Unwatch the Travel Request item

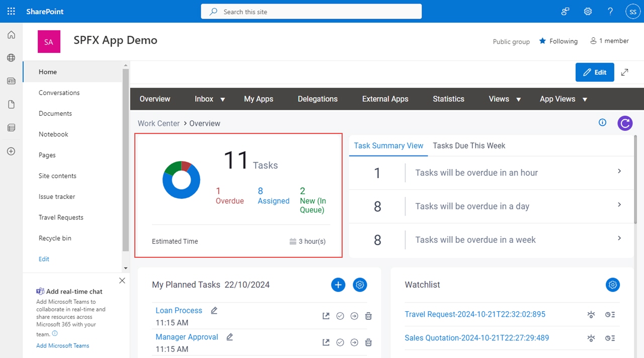[x=591, y=315]
